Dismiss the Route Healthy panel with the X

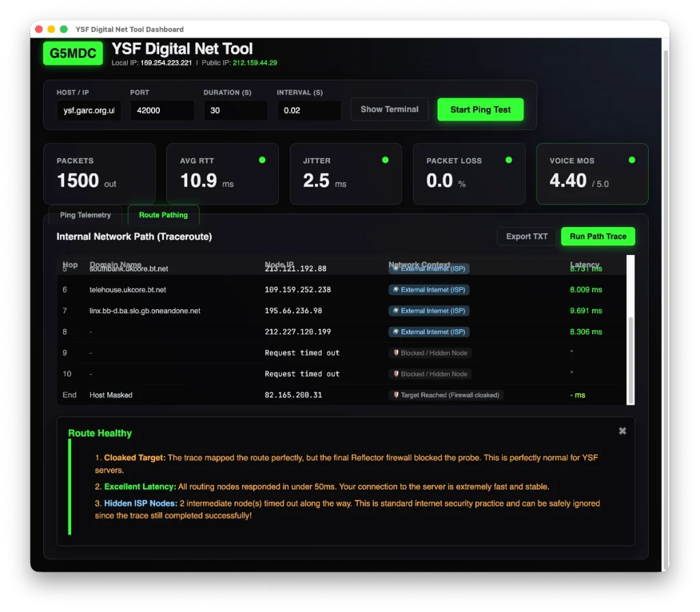coord(622,431)
